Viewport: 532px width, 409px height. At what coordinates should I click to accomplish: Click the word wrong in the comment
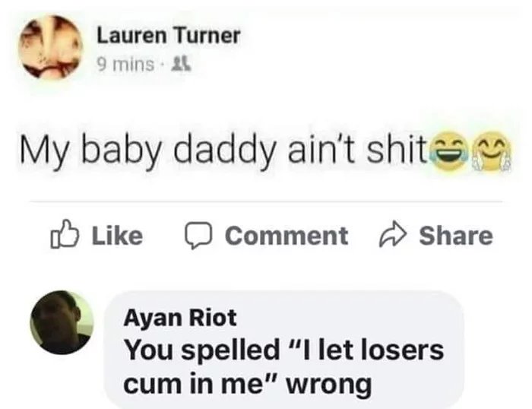(x=329, y=385)
